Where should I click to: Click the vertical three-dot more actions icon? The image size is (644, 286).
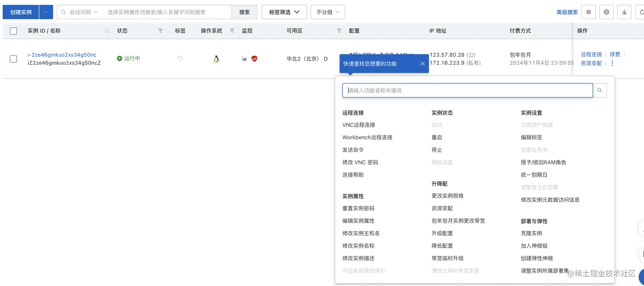tap(612, 63)
